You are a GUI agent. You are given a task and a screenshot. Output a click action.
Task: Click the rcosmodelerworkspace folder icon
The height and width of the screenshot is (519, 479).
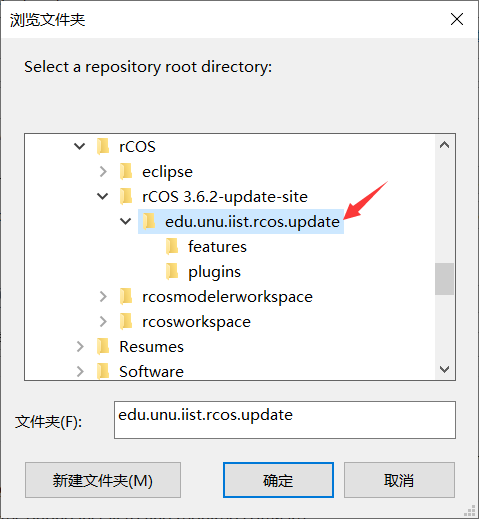126,296
